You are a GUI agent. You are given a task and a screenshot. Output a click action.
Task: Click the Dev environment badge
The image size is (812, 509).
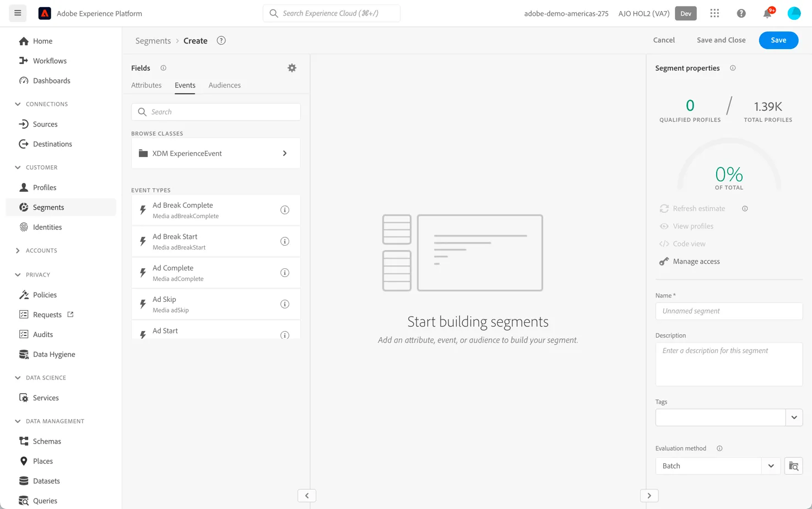[x=686, y=13]
